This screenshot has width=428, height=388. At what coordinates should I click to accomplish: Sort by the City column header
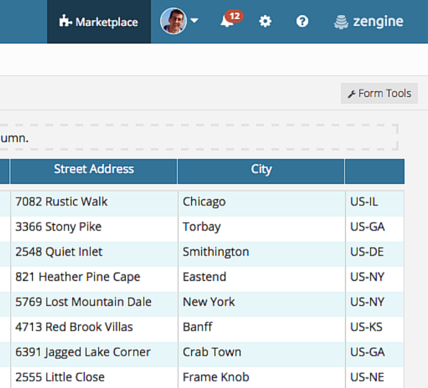[261, 171]
